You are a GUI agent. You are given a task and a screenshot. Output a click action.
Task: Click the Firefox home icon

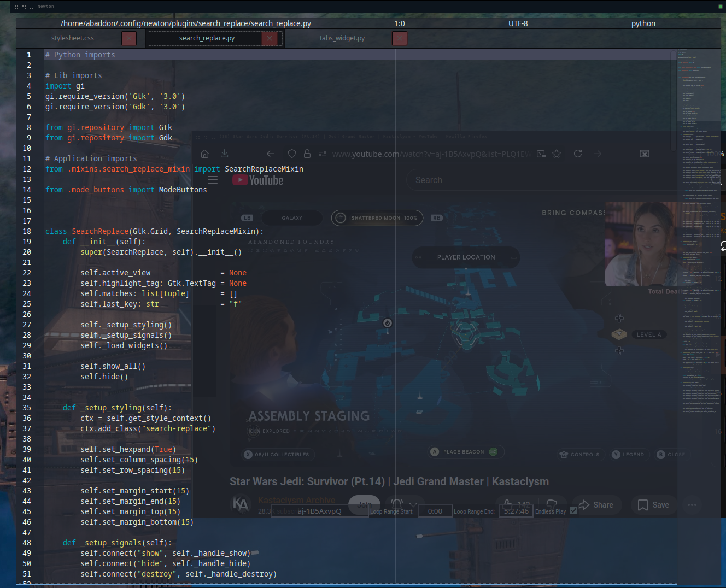pos(204,154)
